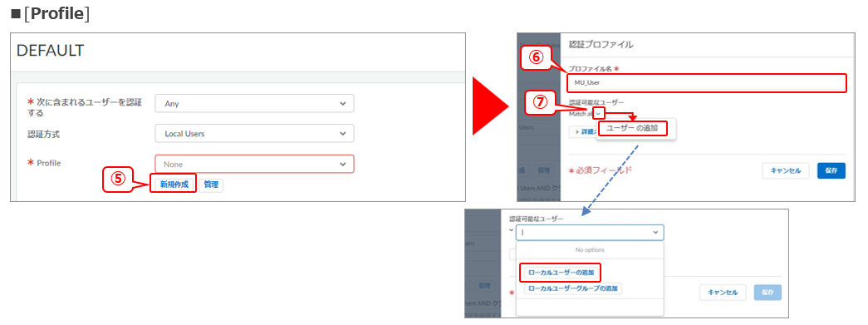Click 新規作成 button under Profile
Image resolution: width=868 pixels, height=325 pixels.
174,185
